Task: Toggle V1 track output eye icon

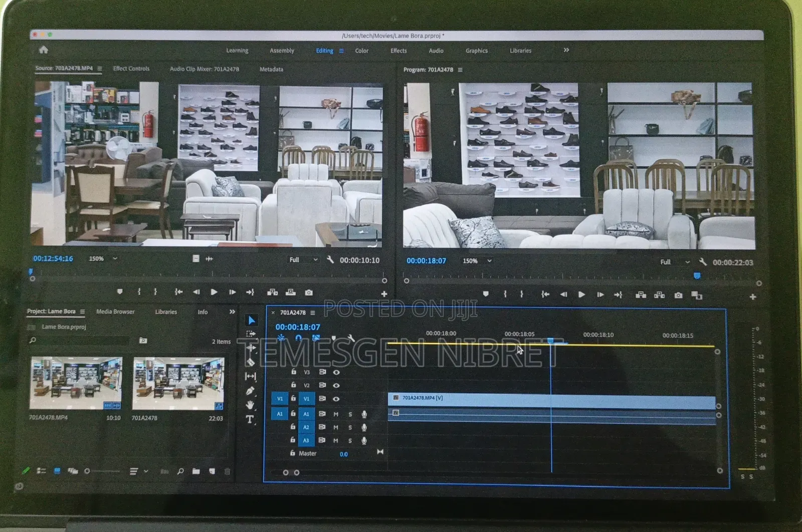Action: tap(336, 399)
